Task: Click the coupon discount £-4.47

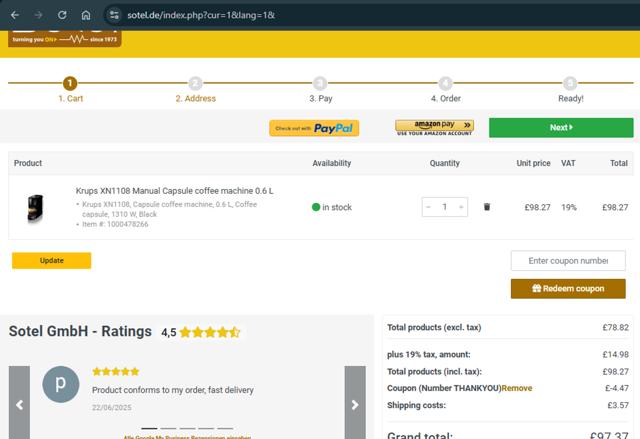Action: 617,388
